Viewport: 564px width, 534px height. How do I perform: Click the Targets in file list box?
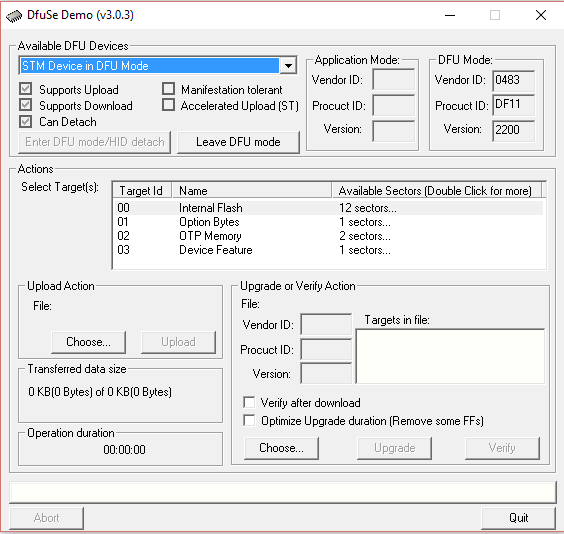tap(450, 356)
